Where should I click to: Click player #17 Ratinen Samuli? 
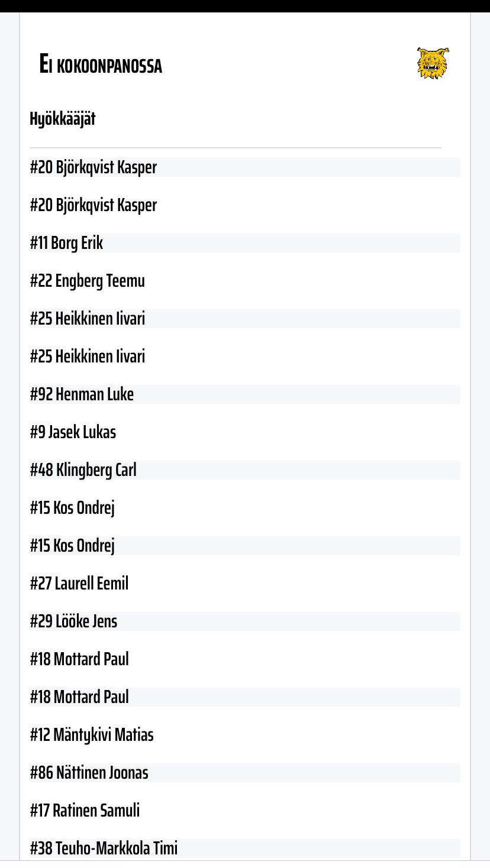click(85, 811)
